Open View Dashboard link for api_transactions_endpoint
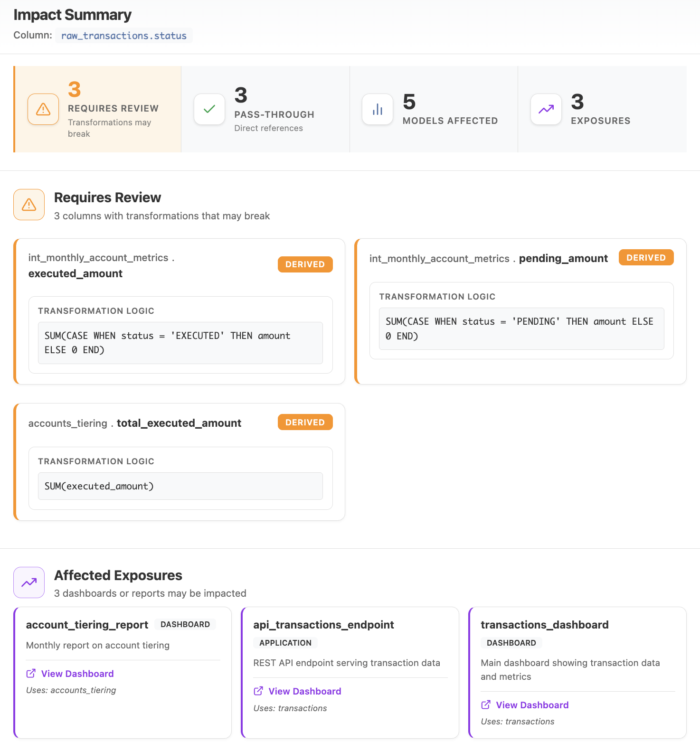 coord(304,691)
